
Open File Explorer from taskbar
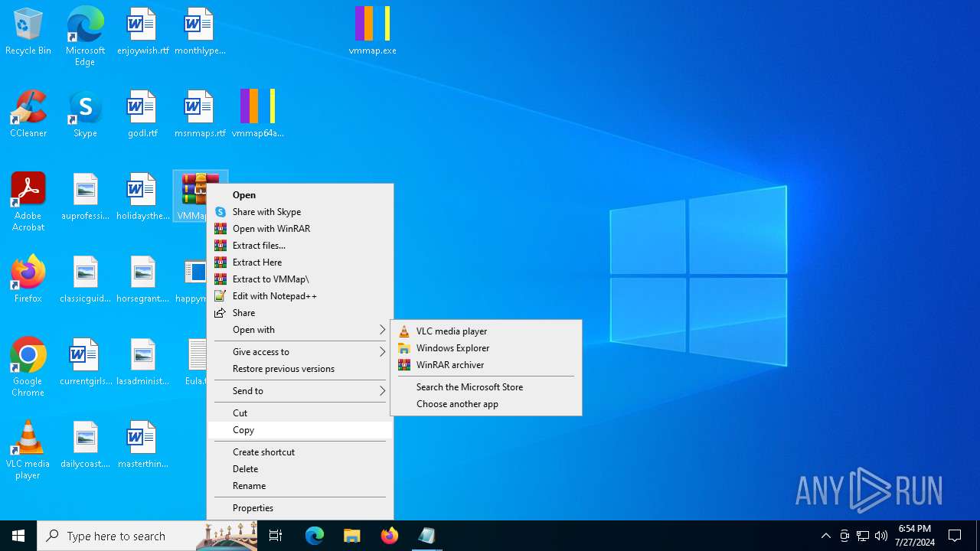point(352,536)
